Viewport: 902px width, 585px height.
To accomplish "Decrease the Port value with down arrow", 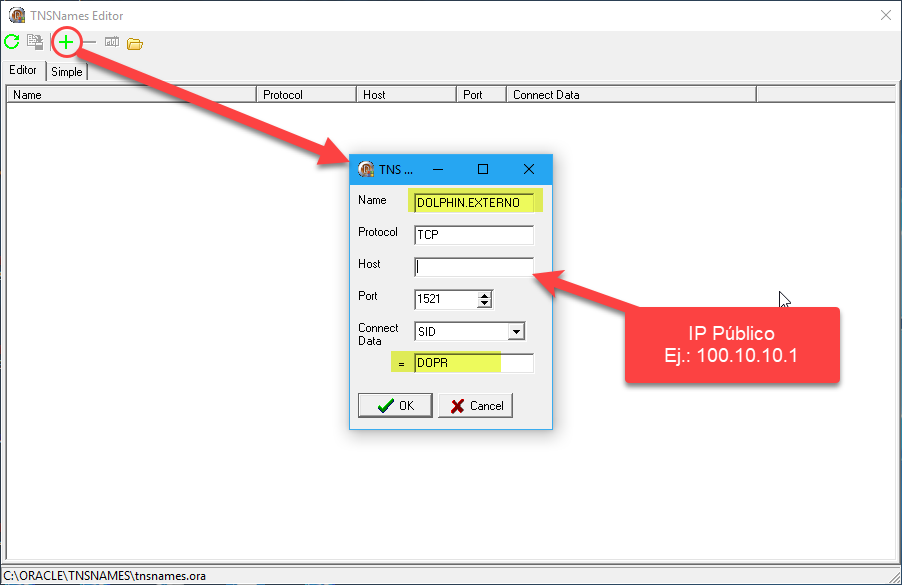I will click(x=485, y=303).
